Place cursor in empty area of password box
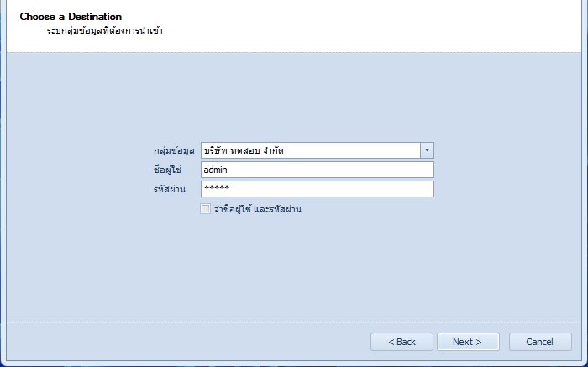This screenshot has height=367, width=588. [332, 189]
